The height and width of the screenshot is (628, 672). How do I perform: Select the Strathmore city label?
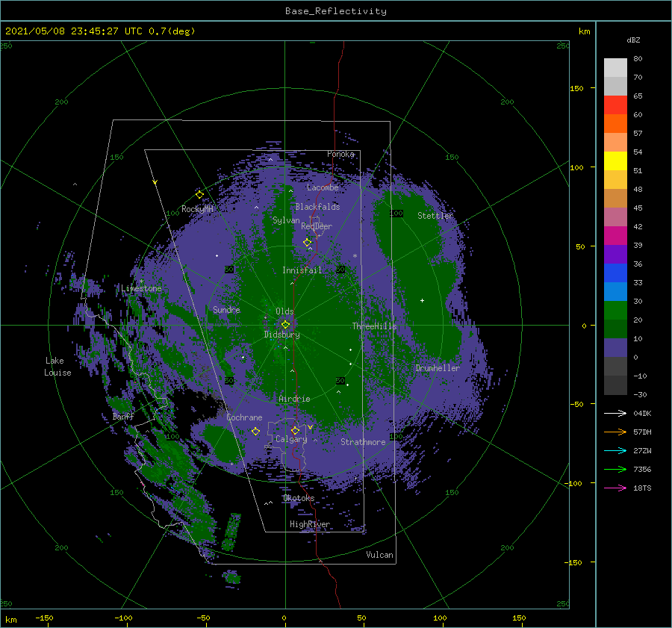pos(363,442)
